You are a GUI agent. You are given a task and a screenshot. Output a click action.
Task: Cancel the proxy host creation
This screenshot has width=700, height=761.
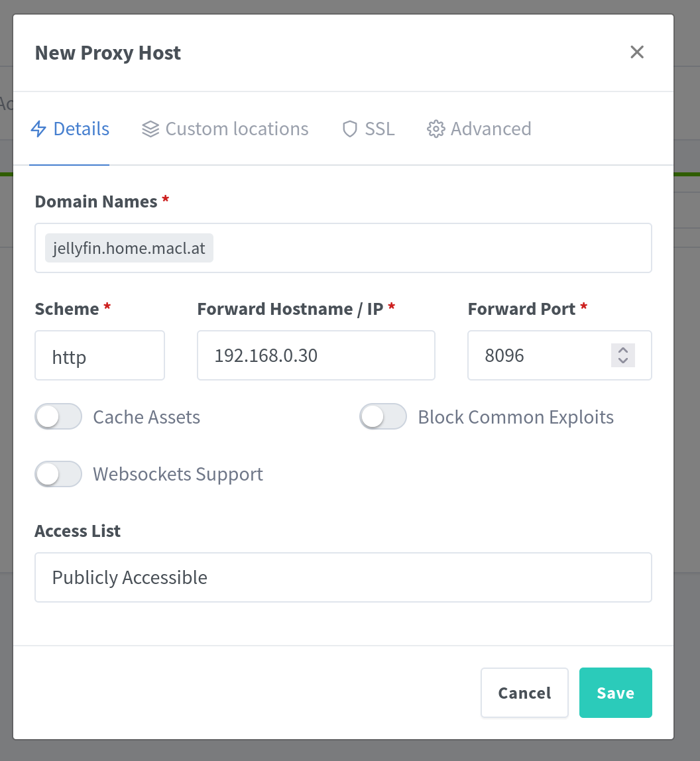point(524,693)
